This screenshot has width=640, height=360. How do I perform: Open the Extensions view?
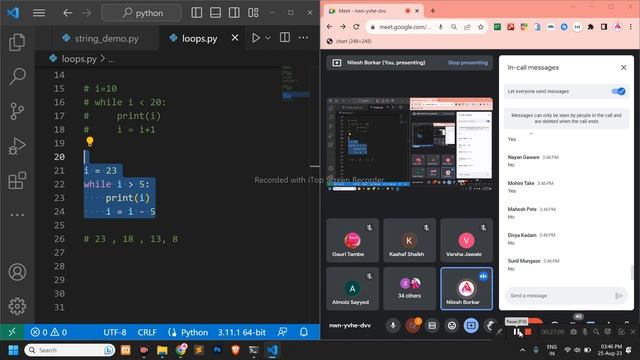click(17, 180)
